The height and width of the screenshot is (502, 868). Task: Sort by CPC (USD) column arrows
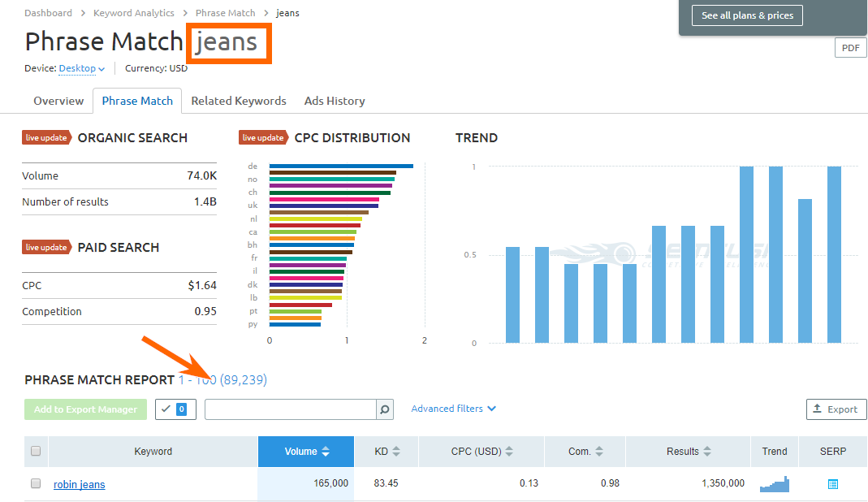coord(509,452)
